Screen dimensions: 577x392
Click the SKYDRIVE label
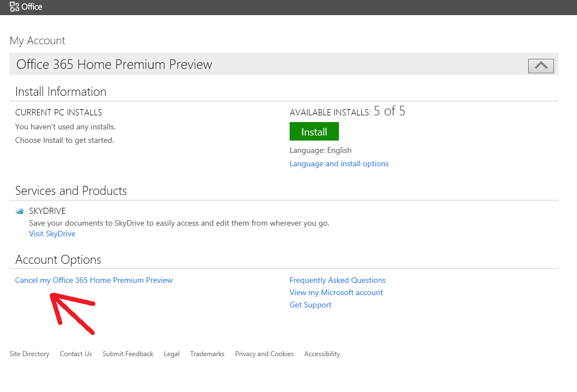[47, 211]
